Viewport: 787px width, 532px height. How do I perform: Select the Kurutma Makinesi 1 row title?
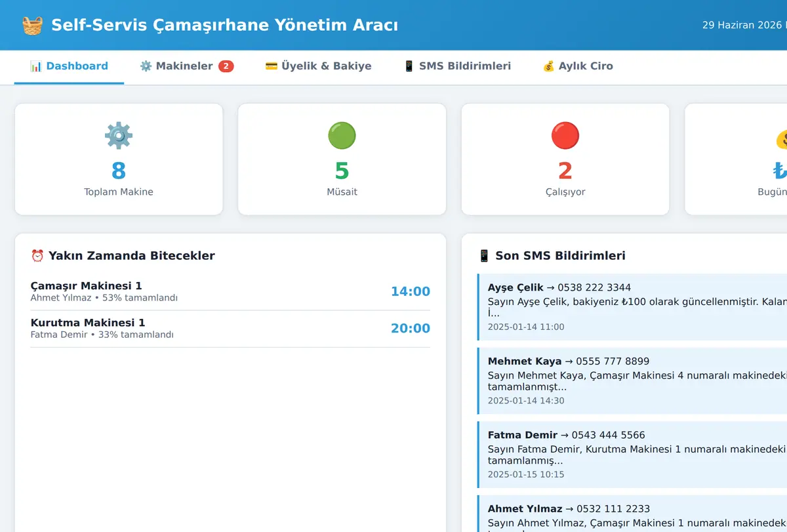88,323
